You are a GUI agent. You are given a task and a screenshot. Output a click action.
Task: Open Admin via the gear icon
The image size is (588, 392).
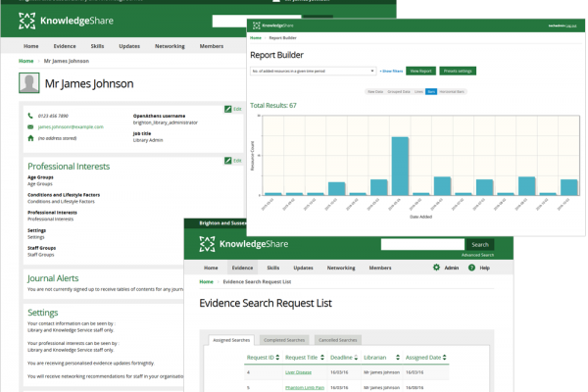[436, 268]
